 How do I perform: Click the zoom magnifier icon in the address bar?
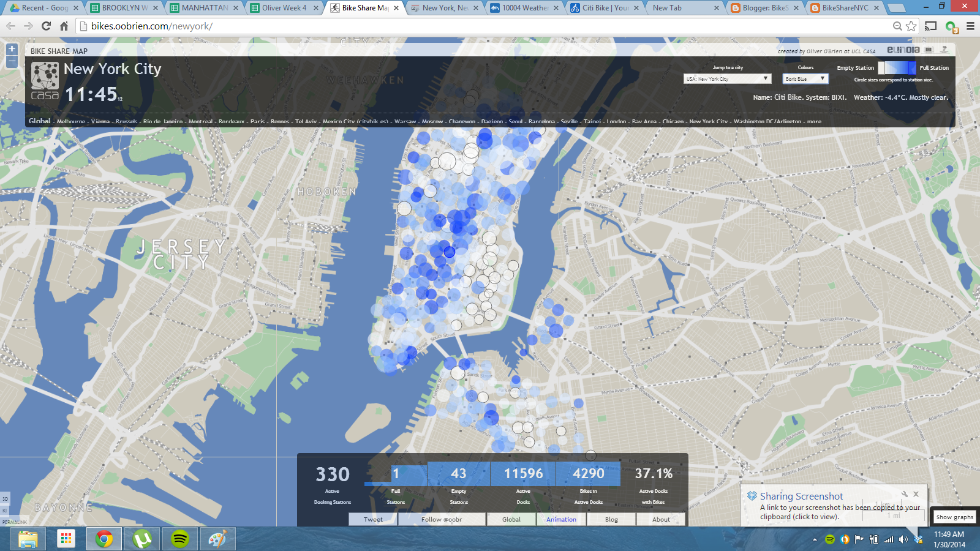coord(897,26)
